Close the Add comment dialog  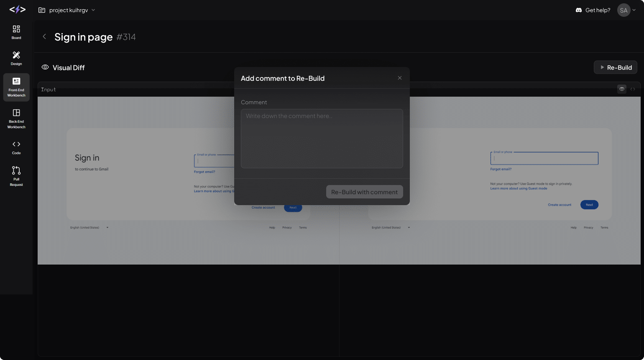(x=400, y=78)
